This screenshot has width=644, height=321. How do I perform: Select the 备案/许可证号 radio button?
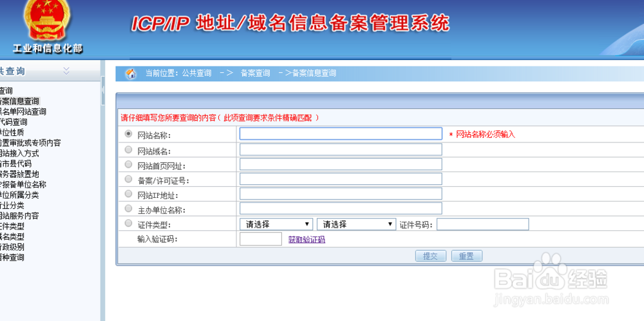(x=129, y=179)
